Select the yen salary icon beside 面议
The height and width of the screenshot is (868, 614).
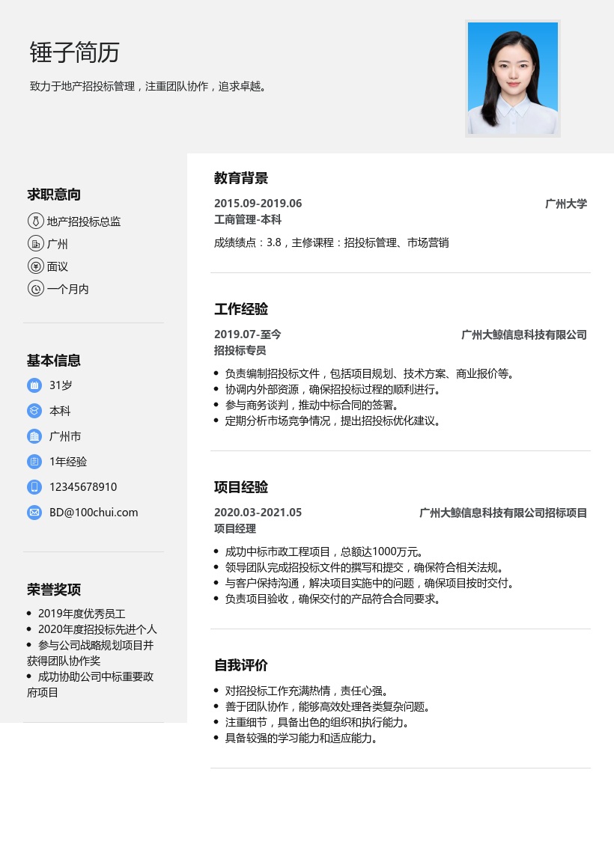point(35,266)
